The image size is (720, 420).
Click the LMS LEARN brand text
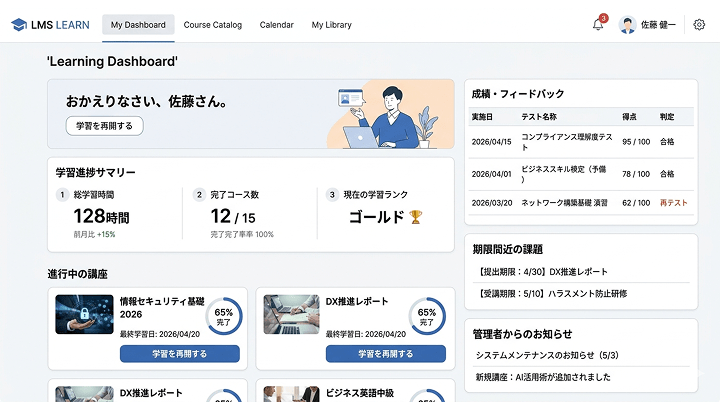(x=60, y=25)
